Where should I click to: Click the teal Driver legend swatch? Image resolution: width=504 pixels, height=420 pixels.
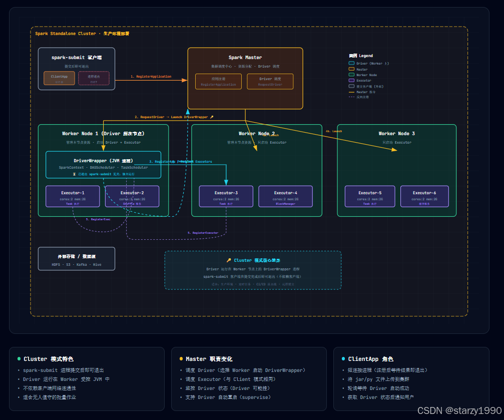click(352, 64)
